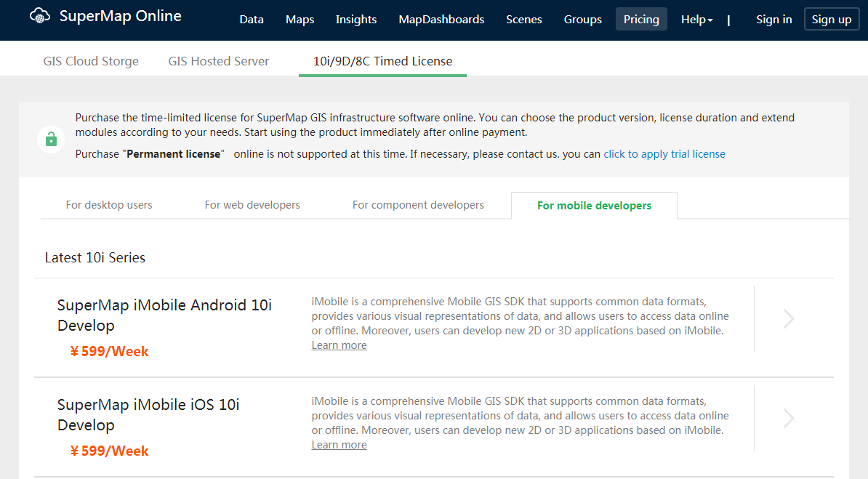Open the Data menu item
This screenshot has height=479, width=868.
pos(252,20)
